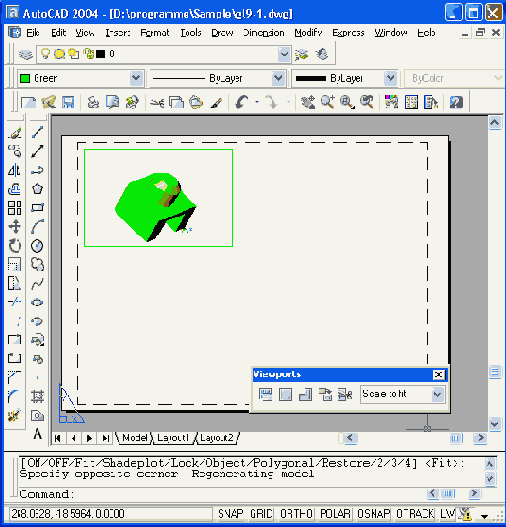
Task: Toggle OSNAP in status bar
Action: click(373, 514)
